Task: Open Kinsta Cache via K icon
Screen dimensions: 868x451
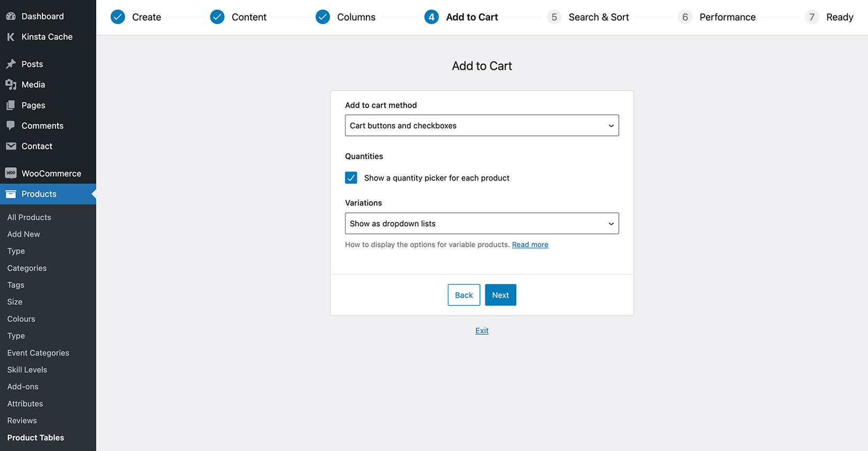Action: coord(11,37)
